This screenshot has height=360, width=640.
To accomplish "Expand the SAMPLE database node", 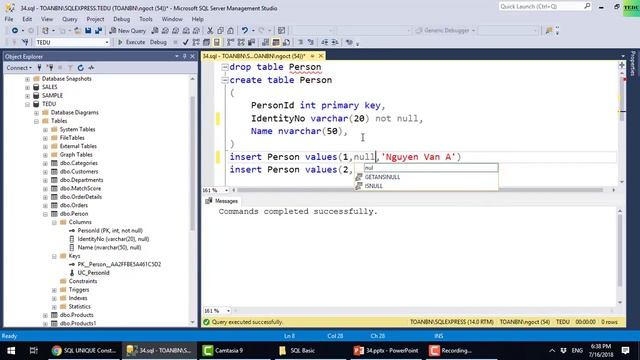I will click(x=27, y=96).
